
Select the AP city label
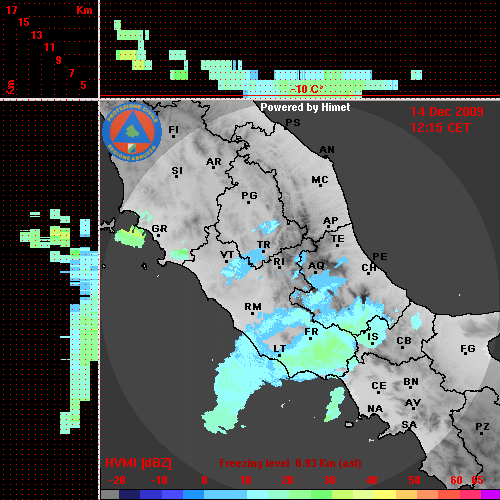click(x=331, y=221)
